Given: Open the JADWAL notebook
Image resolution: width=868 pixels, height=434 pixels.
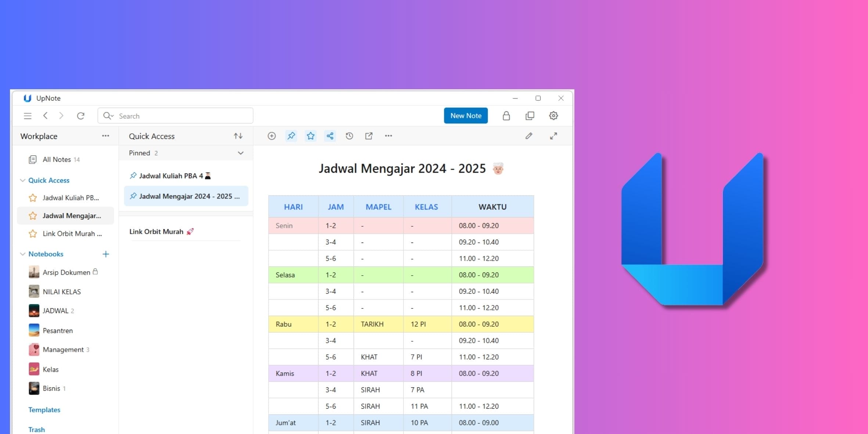Looking at the screenshot, I should tap(55, 311).
